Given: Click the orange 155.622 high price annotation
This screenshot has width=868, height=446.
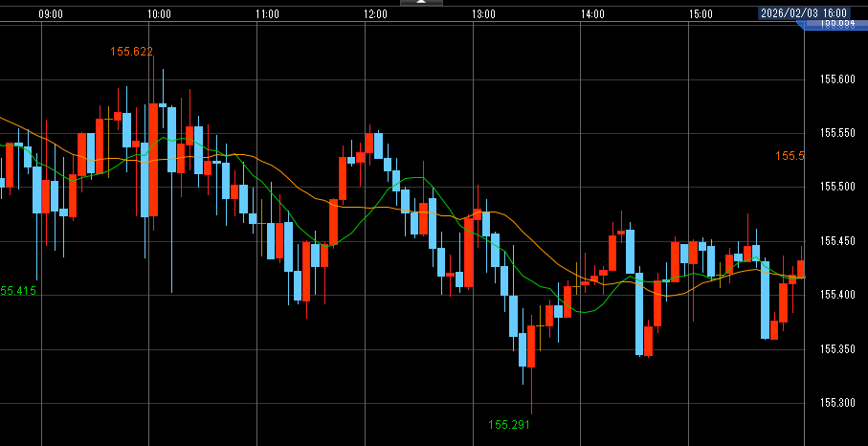Looking at the screenshot, I should click(x=132, y=52).
